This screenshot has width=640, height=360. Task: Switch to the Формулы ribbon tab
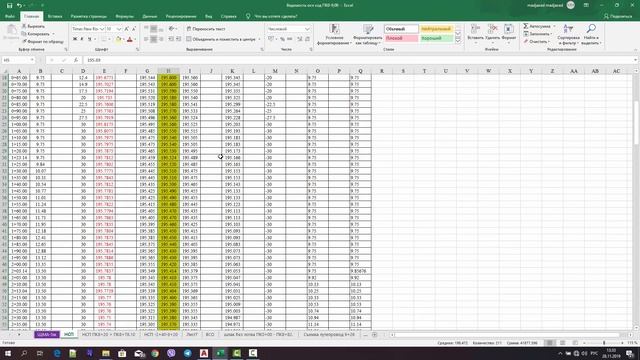click(x=124, y=16)
